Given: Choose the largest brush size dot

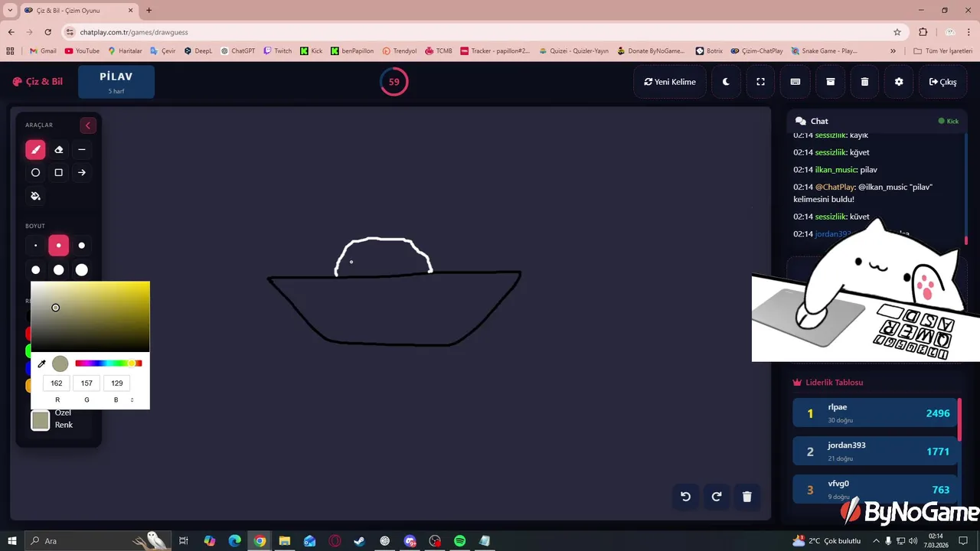Looking at the screenshot, I should pyautogui.click(x=82, y=269).
